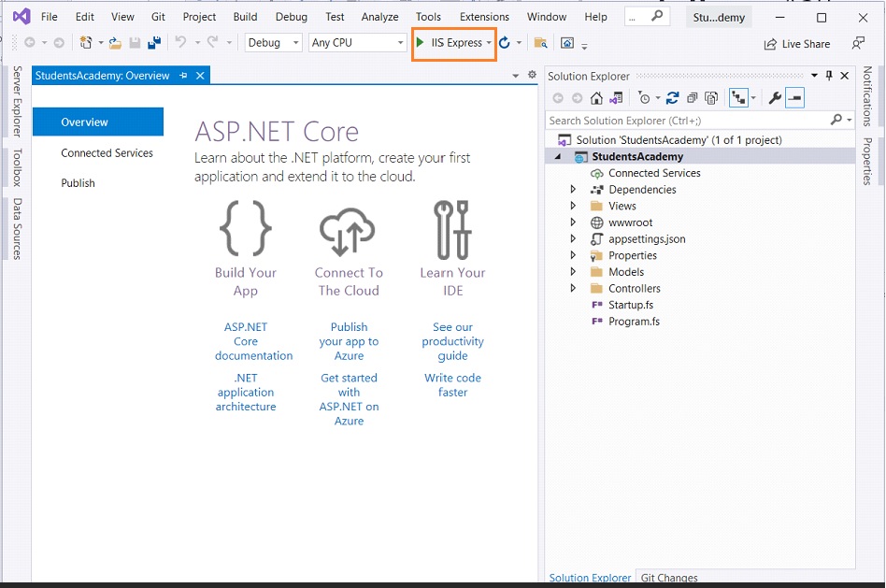Viewport: 886px width, 588px height.
Task: Open the Solution Explorer window options arrow
Action: (x=814, y=75)
